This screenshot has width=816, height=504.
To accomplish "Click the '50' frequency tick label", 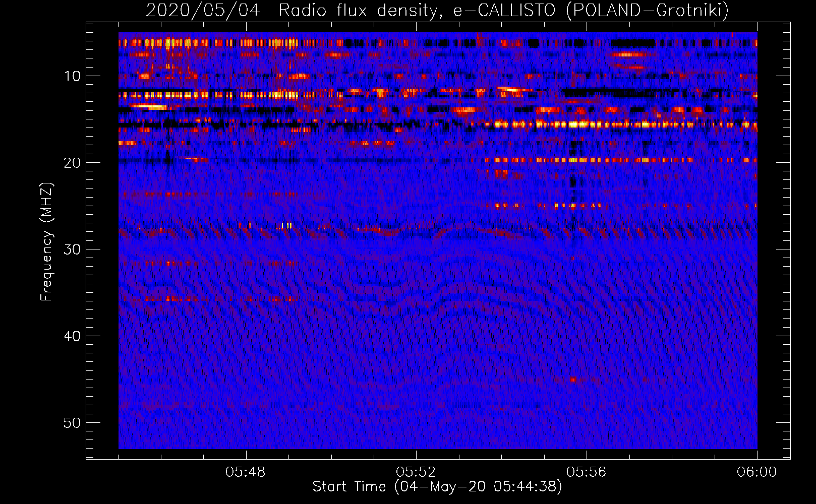I will [x=72, y=423].
